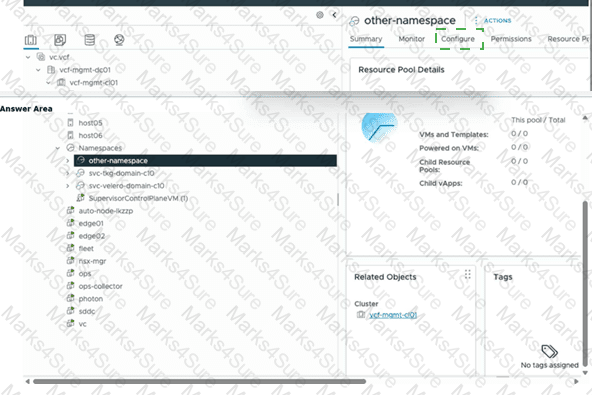The height and width of the screenshot is (395, 592).
Task: Click the ops-collector VM icon
Action: pyautogui.click(x=70, y=286)
